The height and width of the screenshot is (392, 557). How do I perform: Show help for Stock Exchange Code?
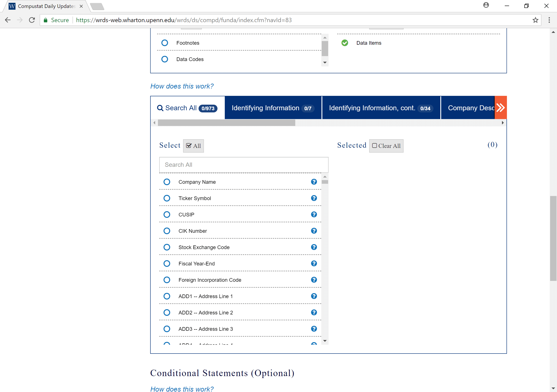[x=314, y=247]
